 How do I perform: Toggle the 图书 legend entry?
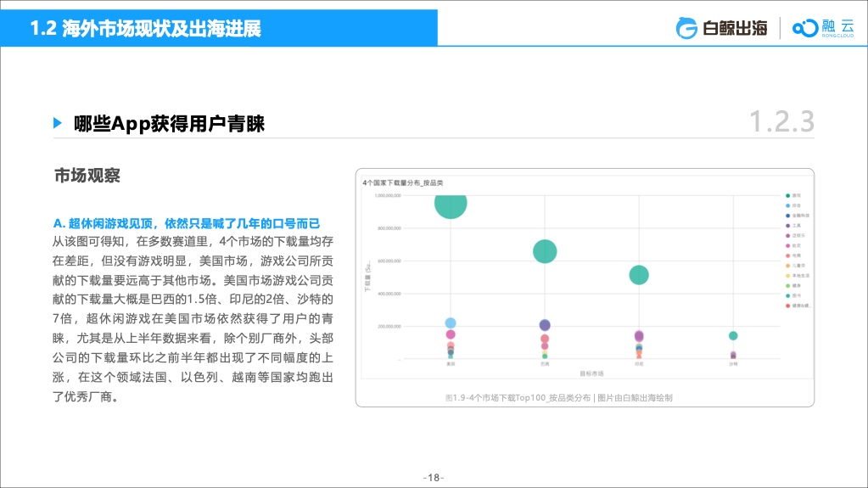click(793, 295)
